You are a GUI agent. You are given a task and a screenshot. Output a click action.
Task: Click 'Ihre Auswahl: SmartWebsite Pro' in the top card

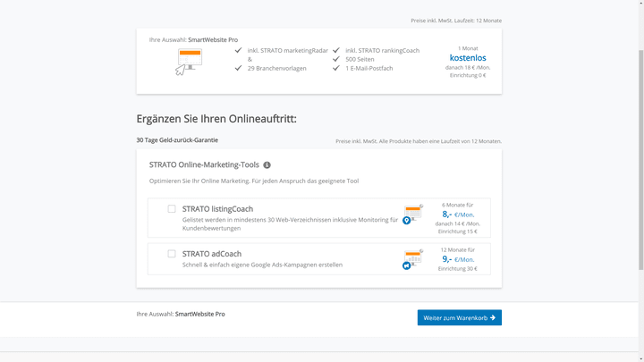tap(193, 40)
